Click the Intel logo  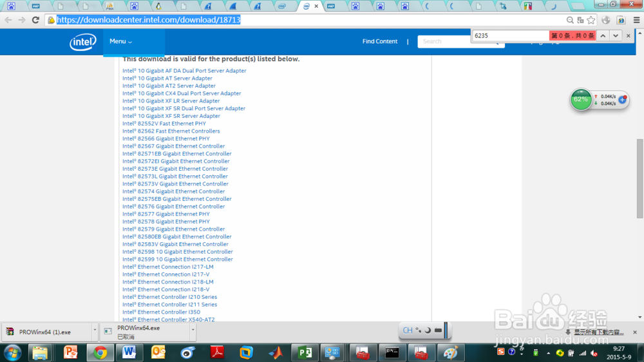(x=83, y=41)
